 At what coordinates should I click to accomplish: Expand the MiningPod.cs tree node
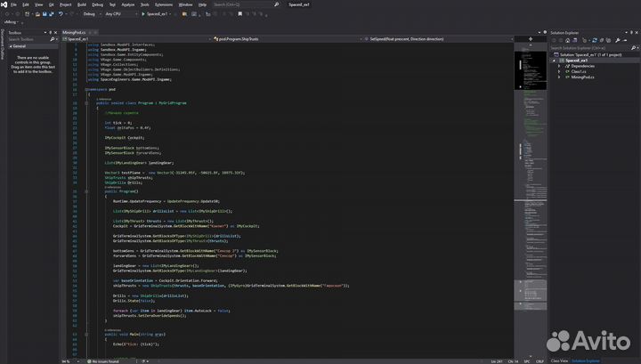tap(559, 77)
